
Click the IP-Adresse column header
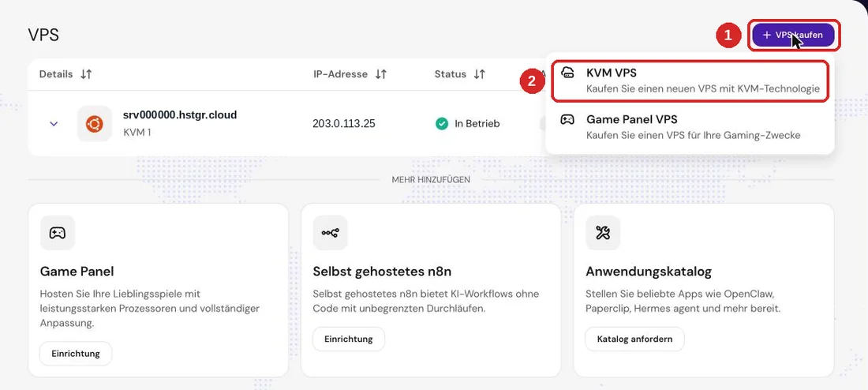coord(340,74)
